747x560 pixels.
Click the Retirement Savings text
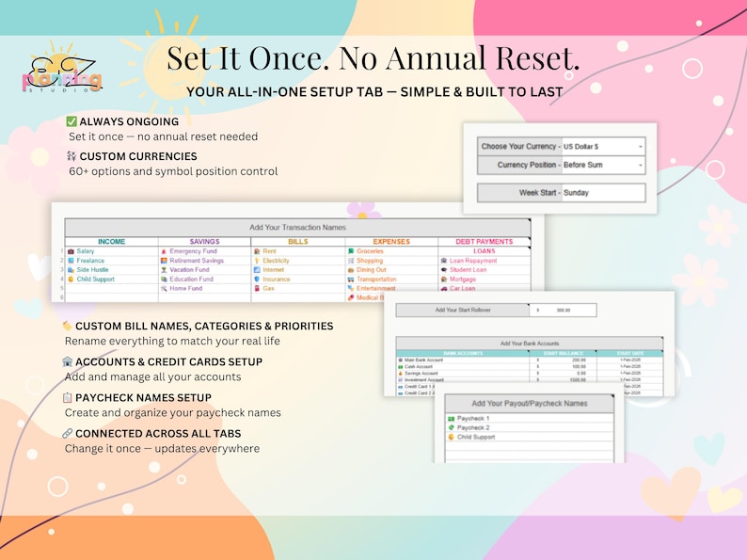coord(197,261)
